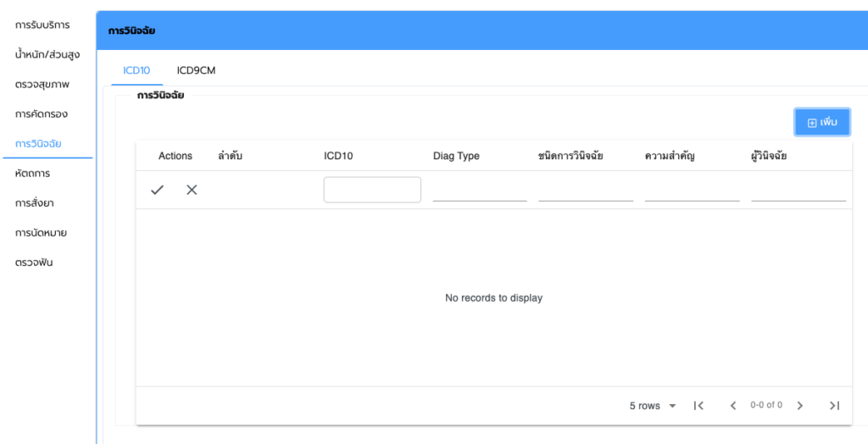
Task: Open the 5 rows page size dropdown
Action: tap(653, 406)
